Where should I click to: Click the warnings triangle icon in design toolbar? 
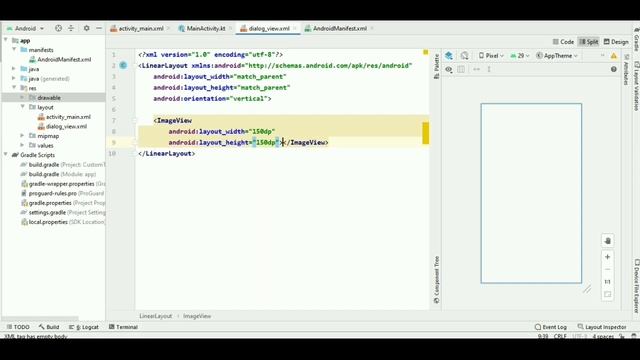(x=613, y=56)
